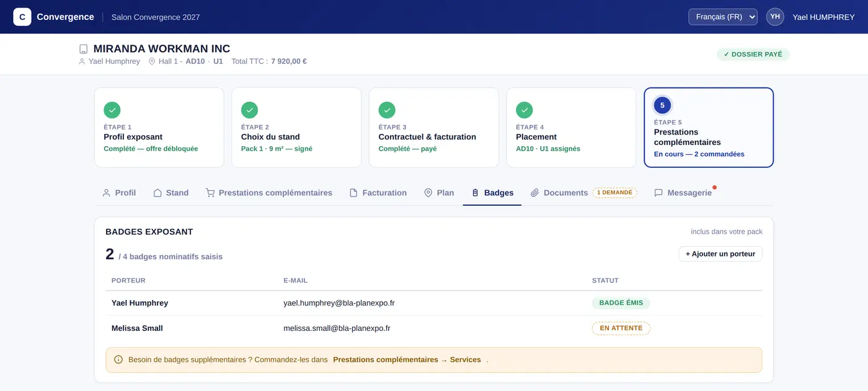This screenshot has height=391, width=868.
Task: Click the STATUT column header
Action: [605, 281]
